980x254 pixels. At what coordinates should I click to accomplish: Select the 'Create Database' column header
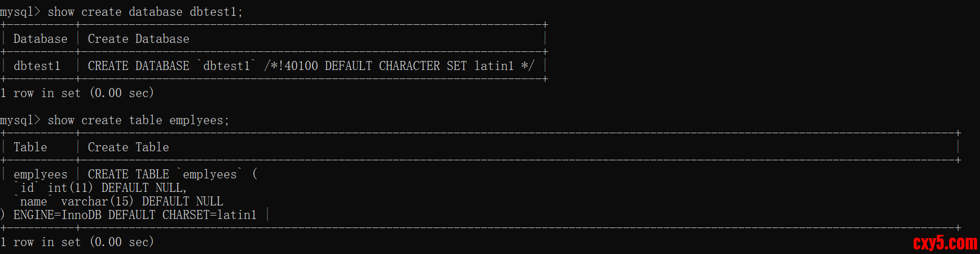(x=138, y=39)
